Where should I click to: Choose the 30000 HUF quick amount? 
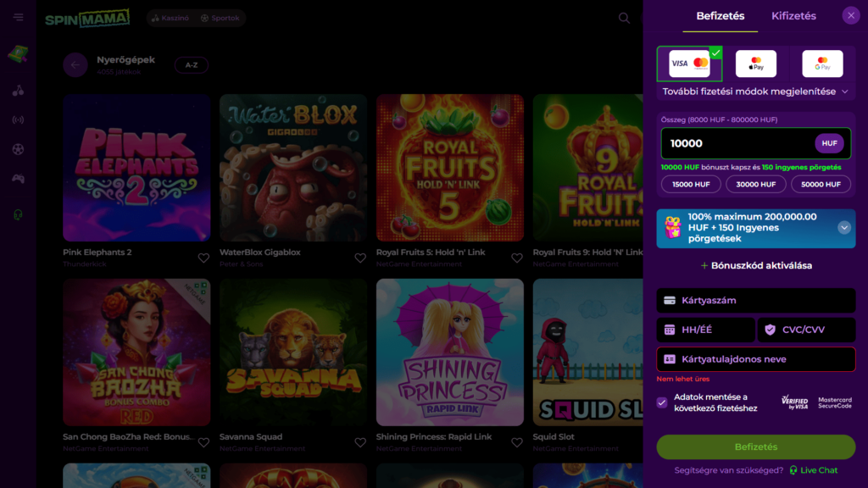755,184
